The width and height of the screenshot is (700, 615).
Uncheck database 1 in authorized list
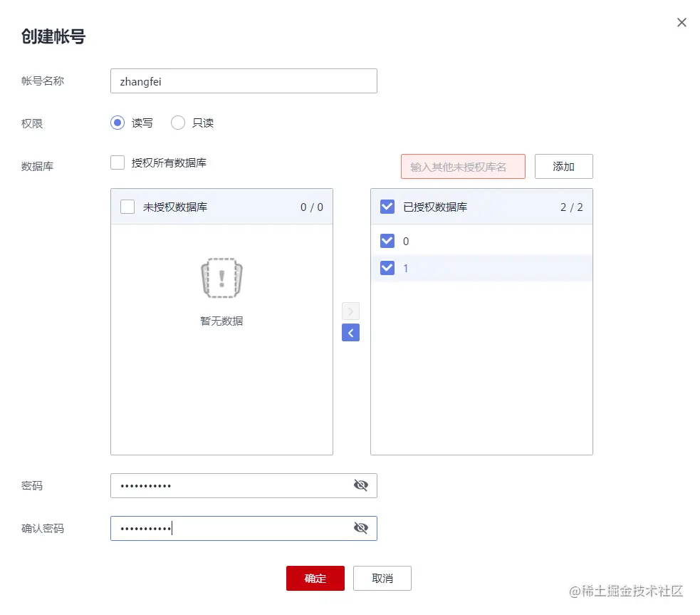tap(387, 268)
